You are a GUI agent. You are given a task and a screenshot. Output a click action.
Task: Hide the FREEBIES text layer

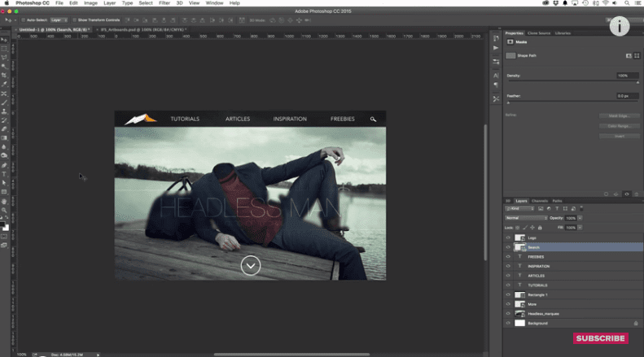pos(508,257)
